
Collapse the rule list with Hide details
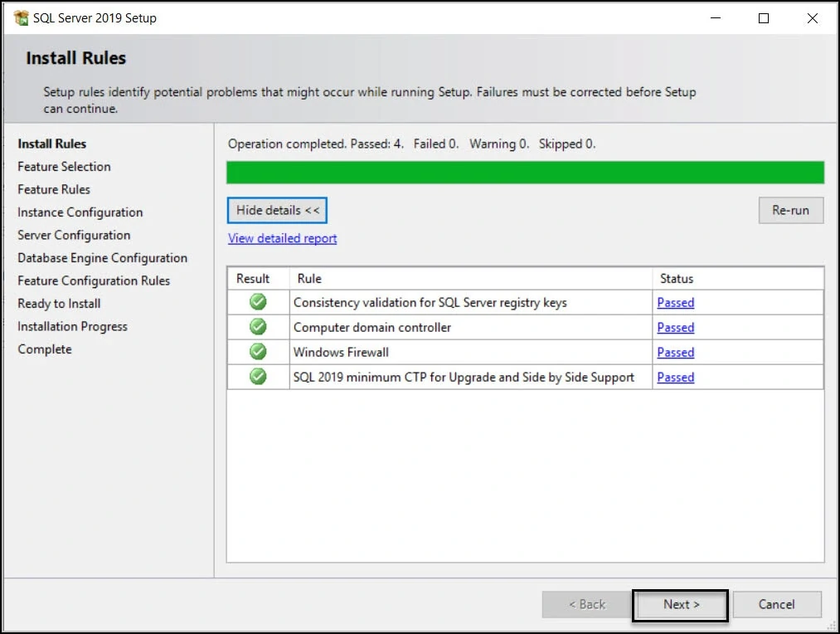tap(277, 210)
